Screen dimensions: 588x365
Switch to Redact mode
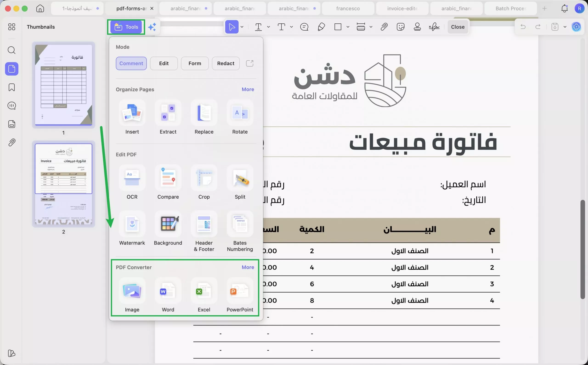(226, 63)
